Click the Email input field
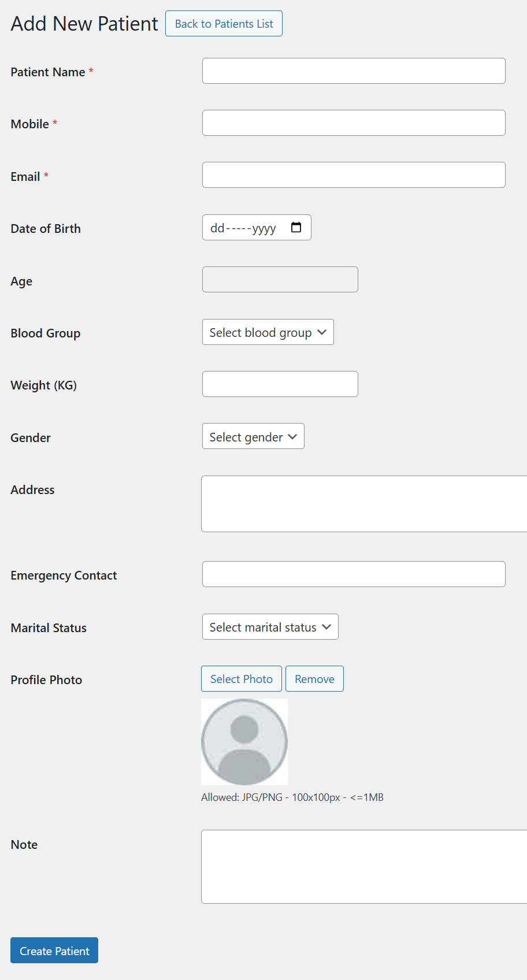Screen dimensions: 527x980 [x=353, y=175]
